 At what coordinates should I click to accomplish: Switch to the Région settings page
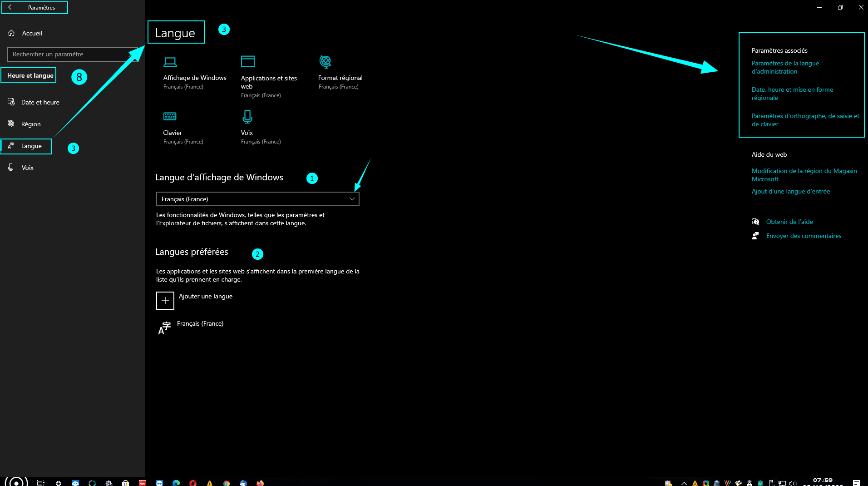(31, 124)
